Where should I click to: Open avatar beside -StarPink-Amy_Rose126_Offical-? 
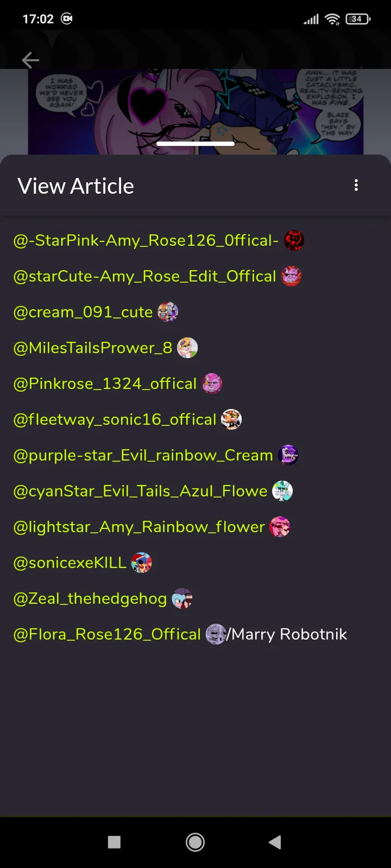294,240
